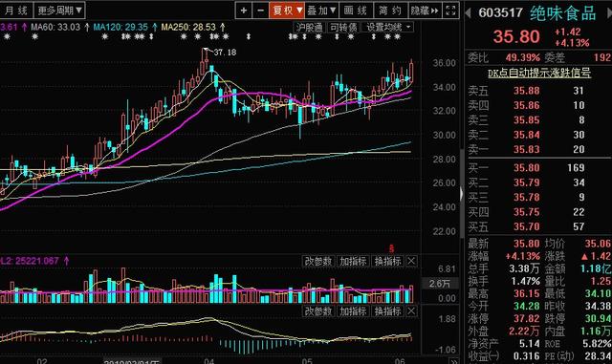This screenshot has height=364, width=612.
Task: Click the red 5 marker above volume panel
Action: tap(391, 248)
